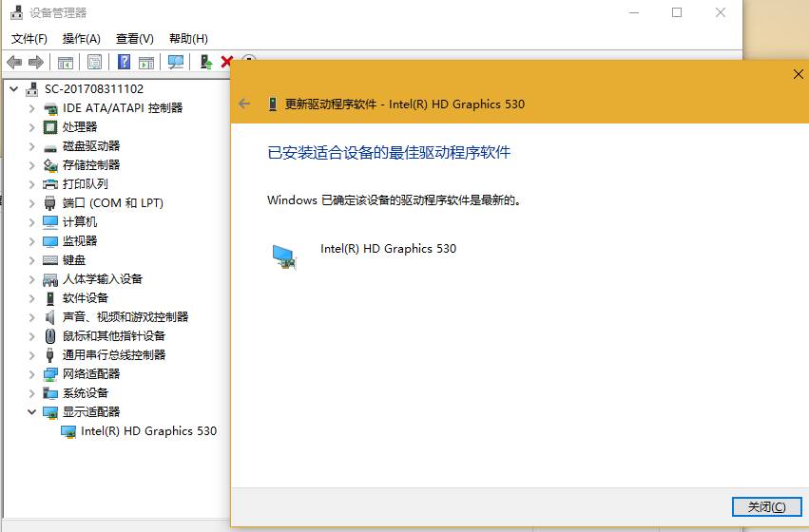Click the back arrow toolbar icon

coord(14,63)
